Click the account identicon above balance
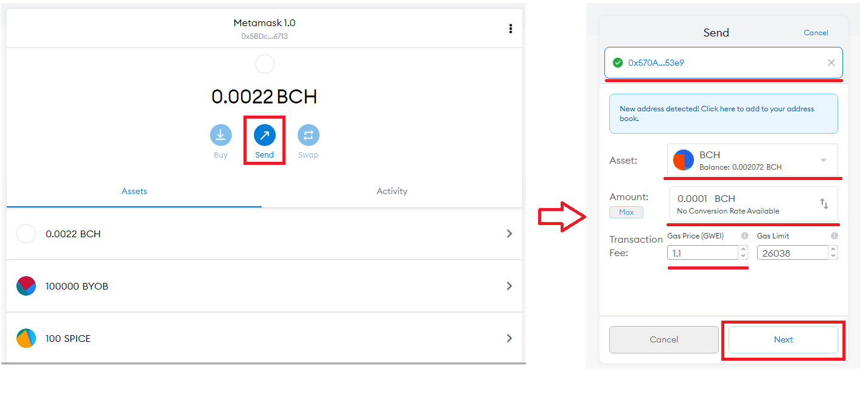The image size is (868, 396). point(265,64)
